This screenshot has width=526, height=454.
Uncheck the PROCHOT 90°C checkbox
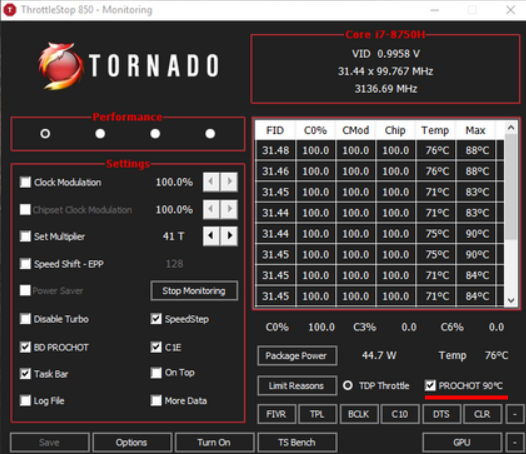click(x=430, y=385)
